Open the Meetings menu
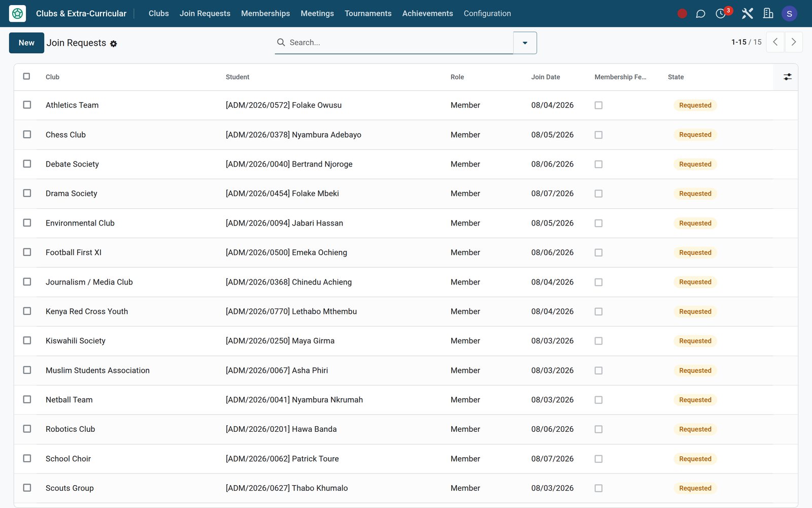This screenshot has height=508, width=812. click(317, 14)
